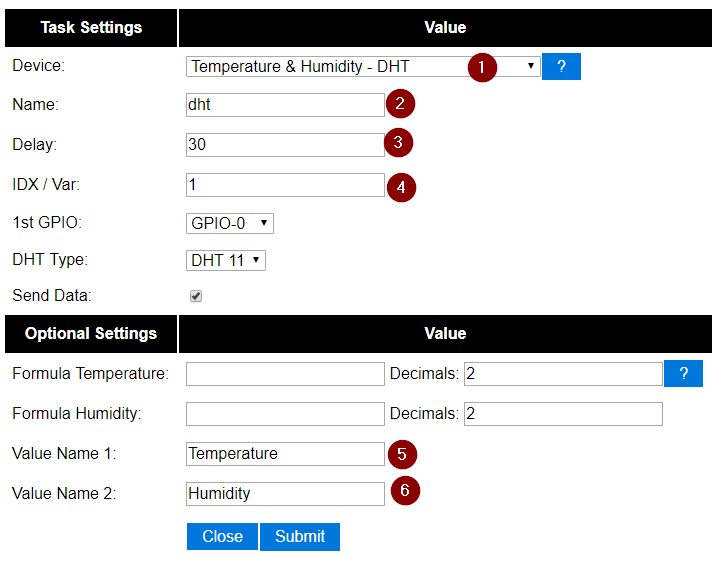Screen dimensions: 721x569
Task: Focus the Name field containing dht
Action: [x=285, y=104]
